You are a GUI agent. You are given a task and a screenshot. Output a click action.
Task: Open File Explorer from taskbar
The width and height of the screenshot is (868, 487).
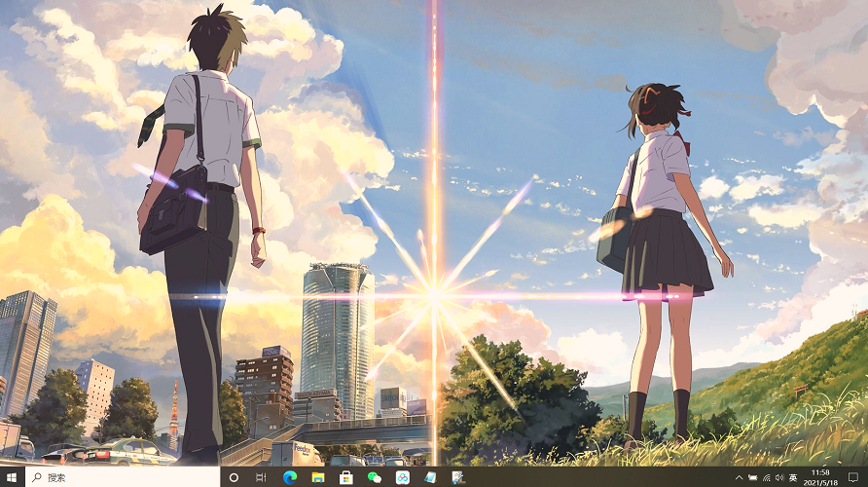(318, 477)
